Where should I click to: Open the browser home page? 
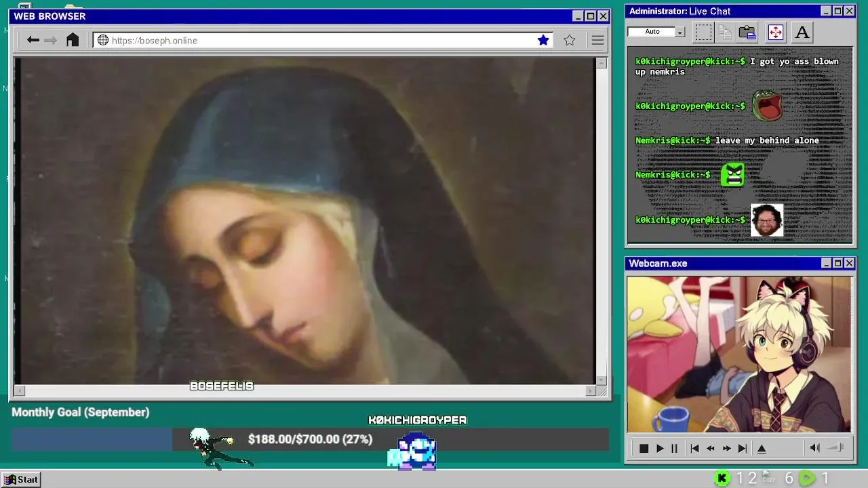coord(73,40)
